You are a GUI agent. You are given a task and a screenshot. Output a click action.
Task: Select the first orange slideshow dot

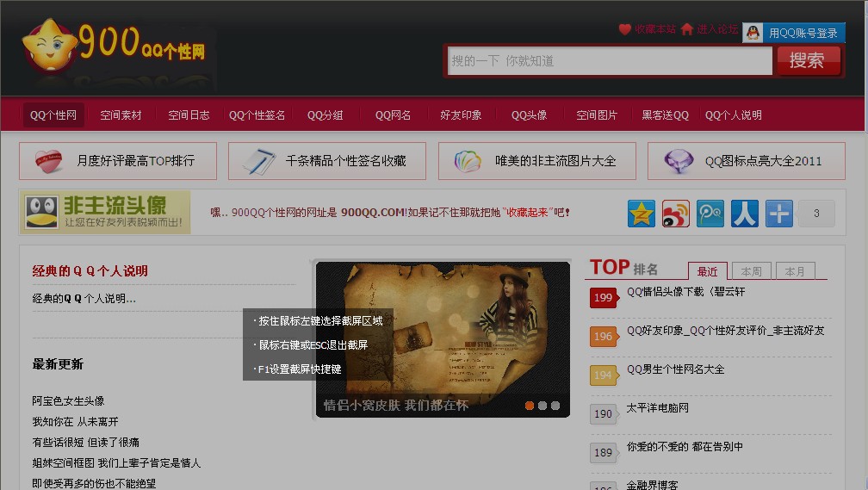(x=530, y=406)
